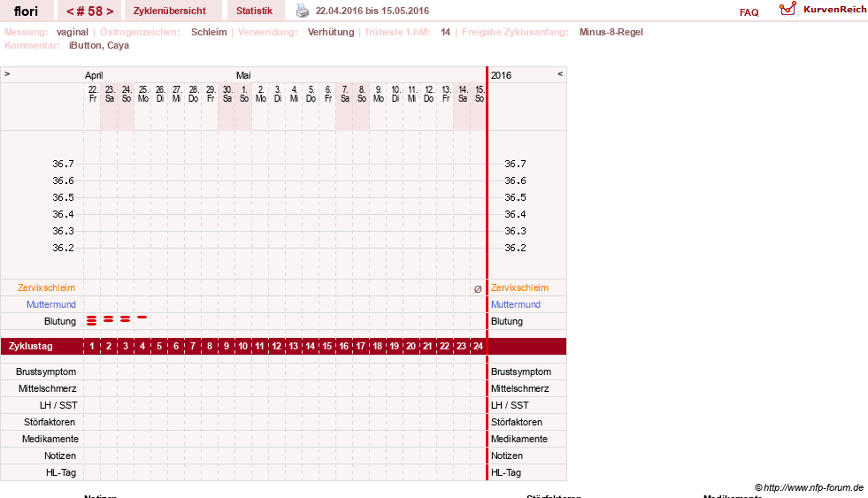Open the Zyklenübersicht tab
Viewport: 868px width, 498px height.
[x=169, y=11]
